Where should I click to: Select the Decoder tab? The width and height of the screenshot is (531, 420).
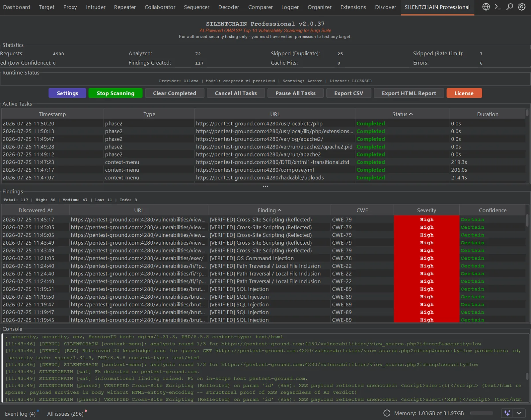(x=229, y=7)
